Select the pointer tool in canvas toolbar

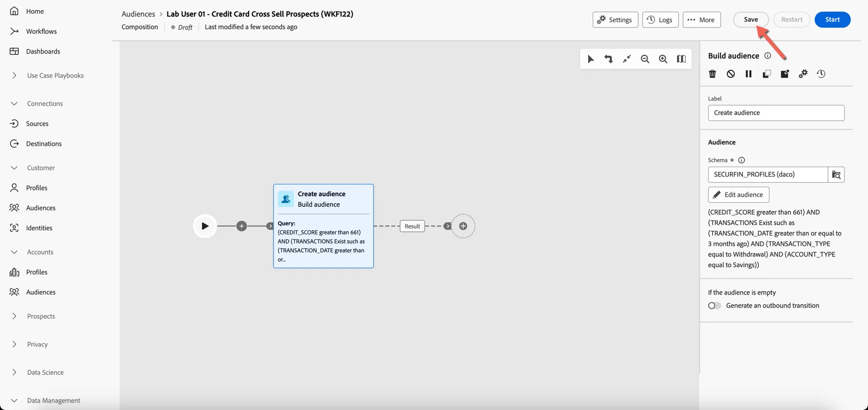pos(591,59)
